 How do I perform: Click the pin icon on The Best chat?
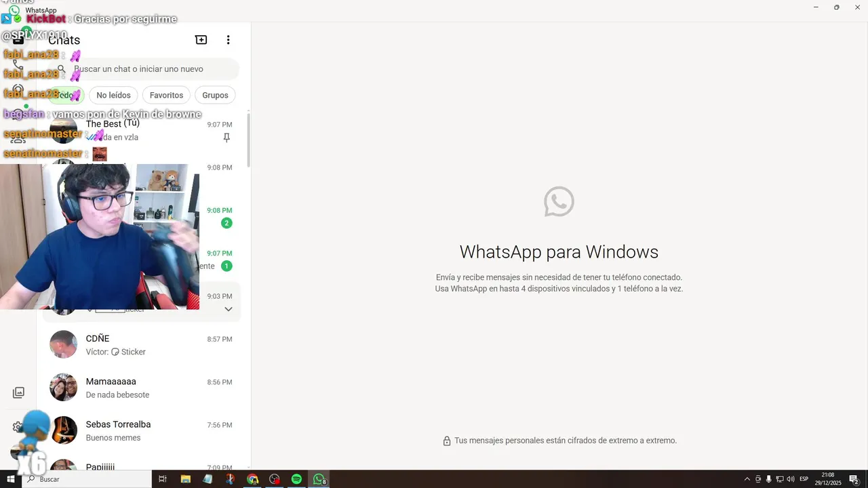226,138
